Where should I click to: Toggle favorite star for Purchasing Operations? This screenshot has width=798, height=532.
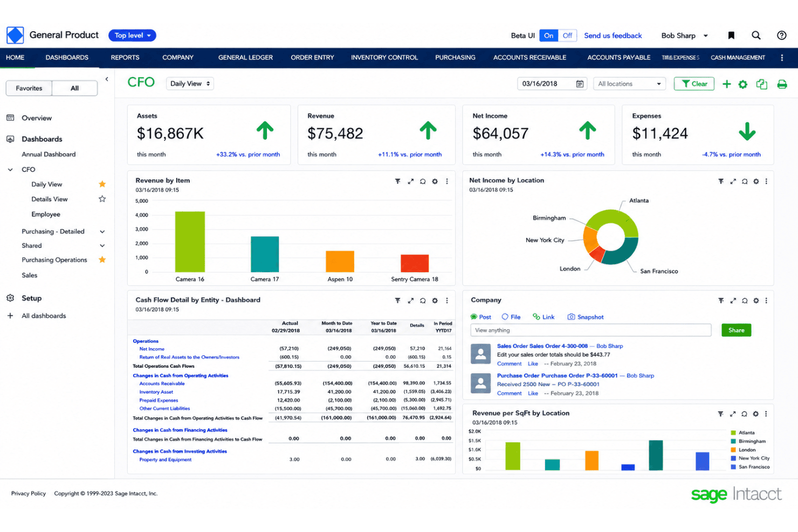click(102, 260)
